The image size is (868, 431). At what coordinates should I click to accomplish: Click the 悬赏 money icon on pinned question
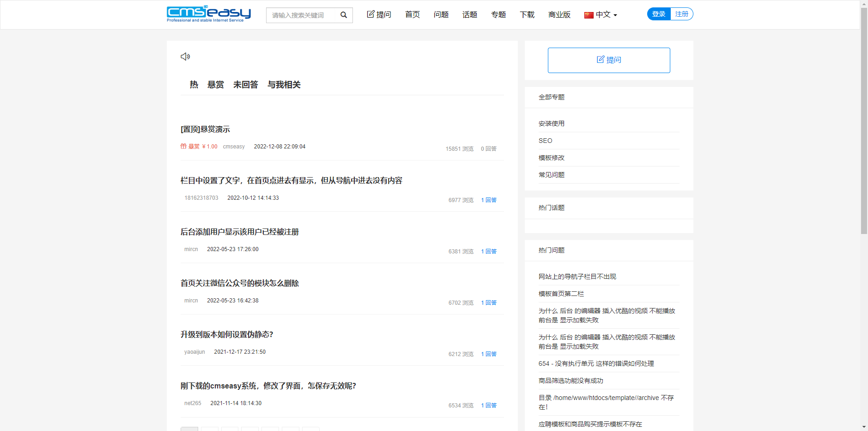click(x=183, y=146)
